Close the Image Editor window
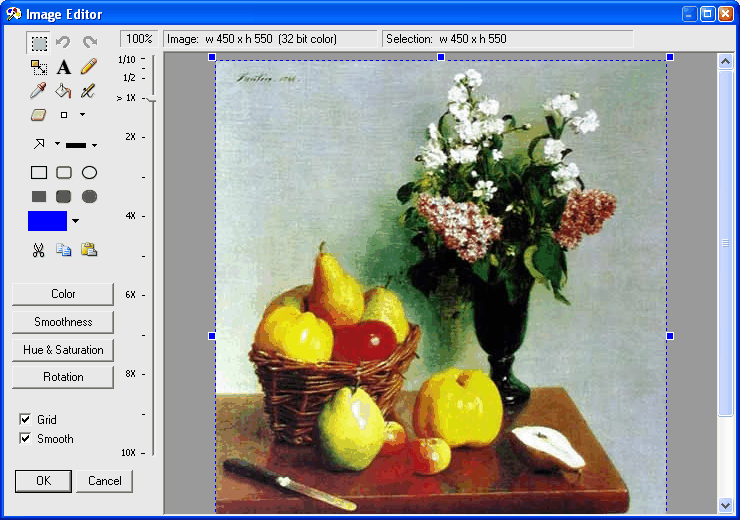Viewport: 740px width, 520px height. tap(725, 14)
